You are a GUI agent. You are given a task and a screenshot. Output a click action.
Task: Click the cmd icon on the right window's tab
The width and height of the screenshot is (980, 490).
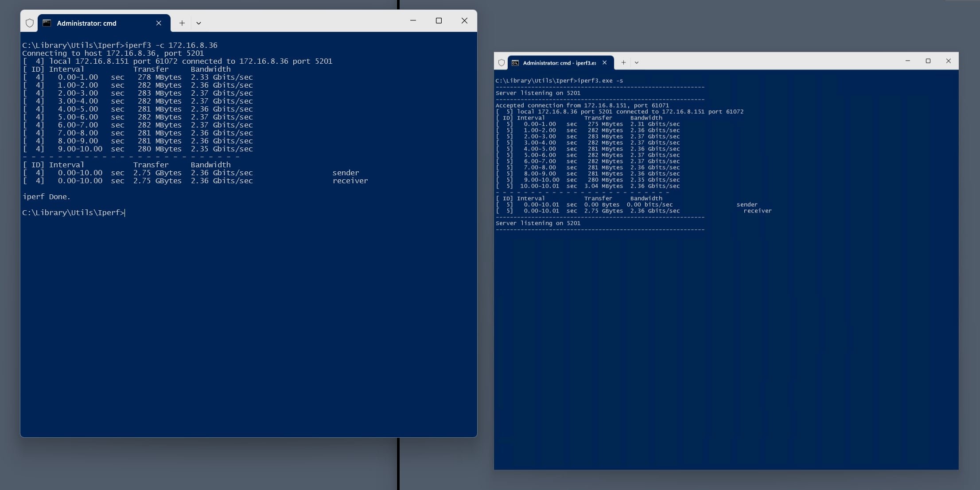tap(515, 63)
